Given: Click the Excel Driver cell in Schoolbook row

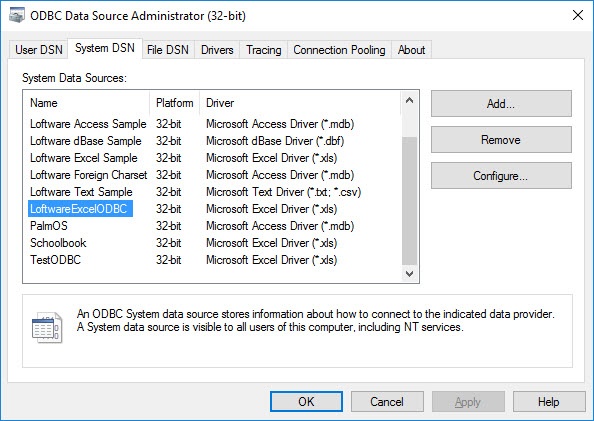Looking at the screenshot, I should coord(272,243).
